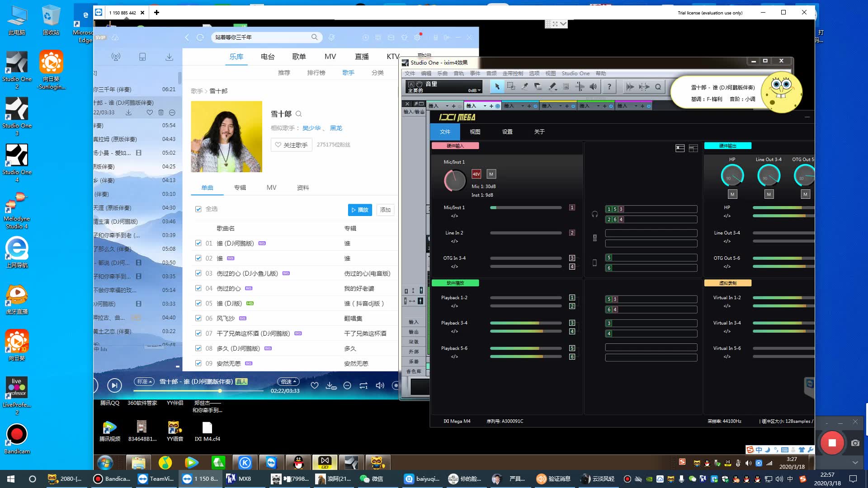Toggle checkbox for song 01 谁 (DJ何鹏版)
This screenshot has height=488, width=868.
click(198, 243)
